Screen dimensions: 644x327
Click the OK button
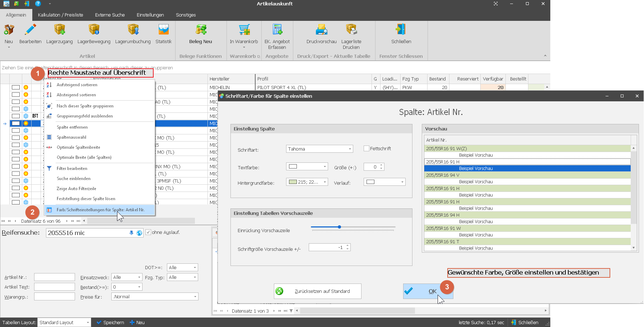[428, 291]
